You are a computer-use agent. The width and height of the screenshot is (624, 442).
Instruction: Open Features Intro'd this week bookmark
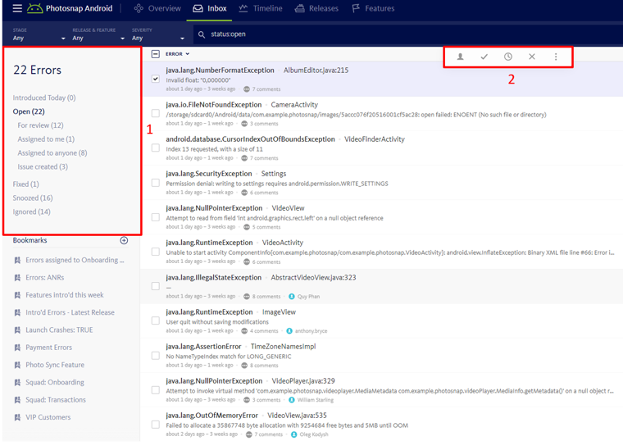64,295
